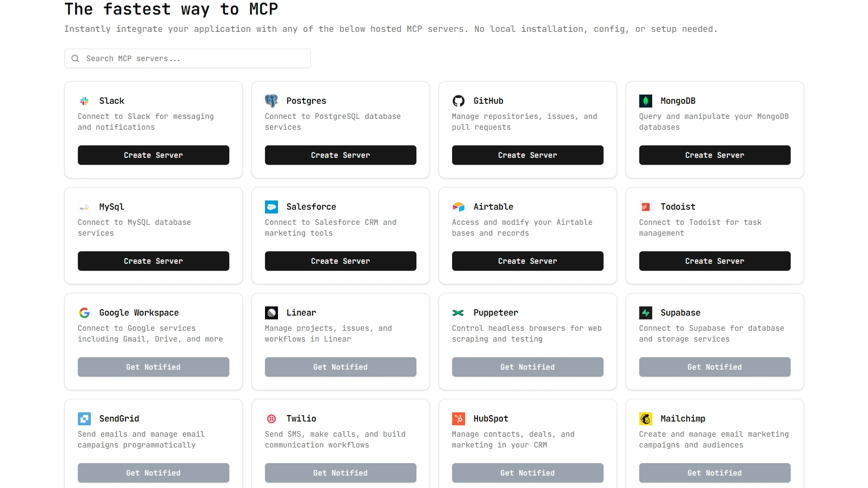868x488 pixels.
Task: Get notified about Google Workspace
Action: [x=154, y=367]
